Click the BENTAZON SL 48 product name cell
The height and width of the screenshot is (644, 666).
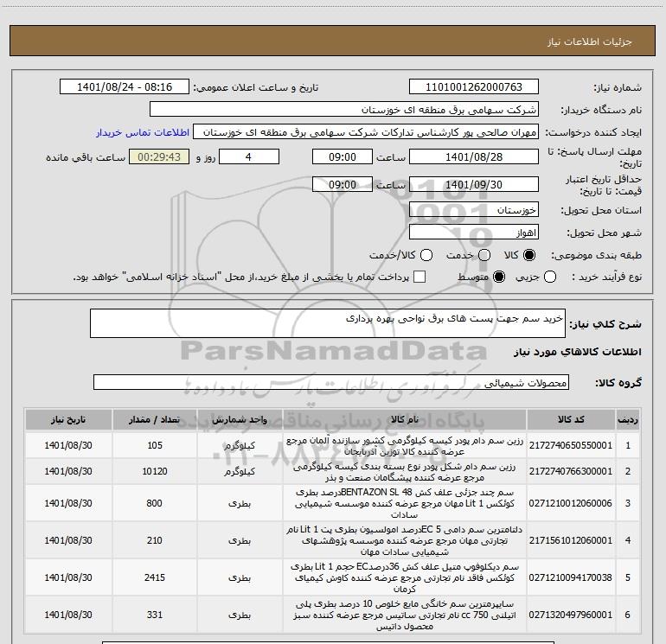(405, 503)
